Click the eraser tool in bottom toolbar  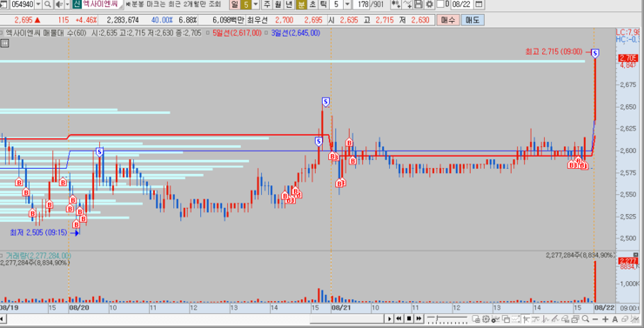pyautogui.click(x=624, y=319)
